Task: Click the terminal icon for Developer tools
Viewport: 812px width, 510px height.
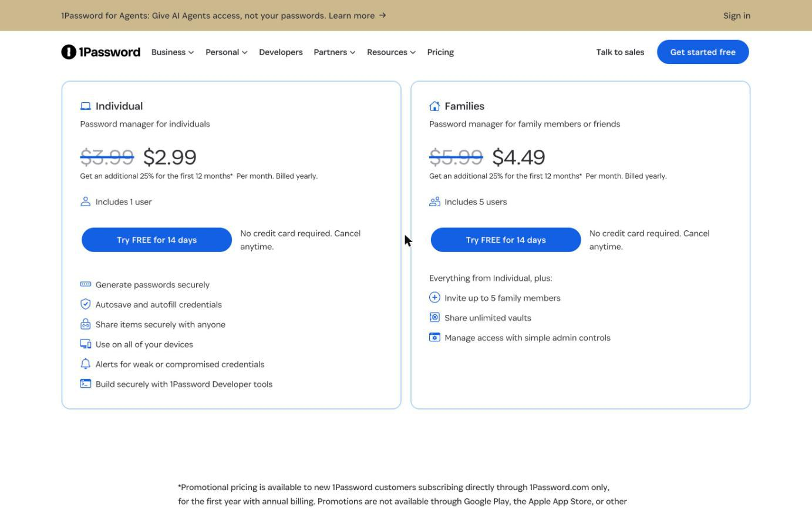Action: coord(86,384)
